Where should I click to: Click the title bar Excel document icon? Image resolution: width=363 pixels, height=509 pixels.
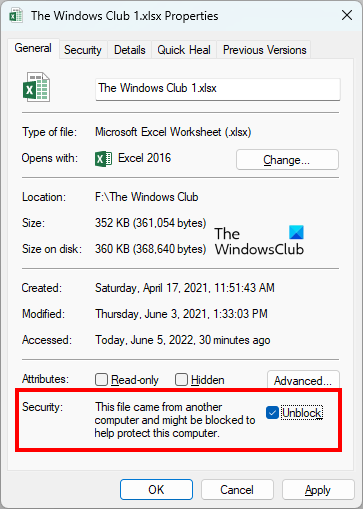pos(16,15)
